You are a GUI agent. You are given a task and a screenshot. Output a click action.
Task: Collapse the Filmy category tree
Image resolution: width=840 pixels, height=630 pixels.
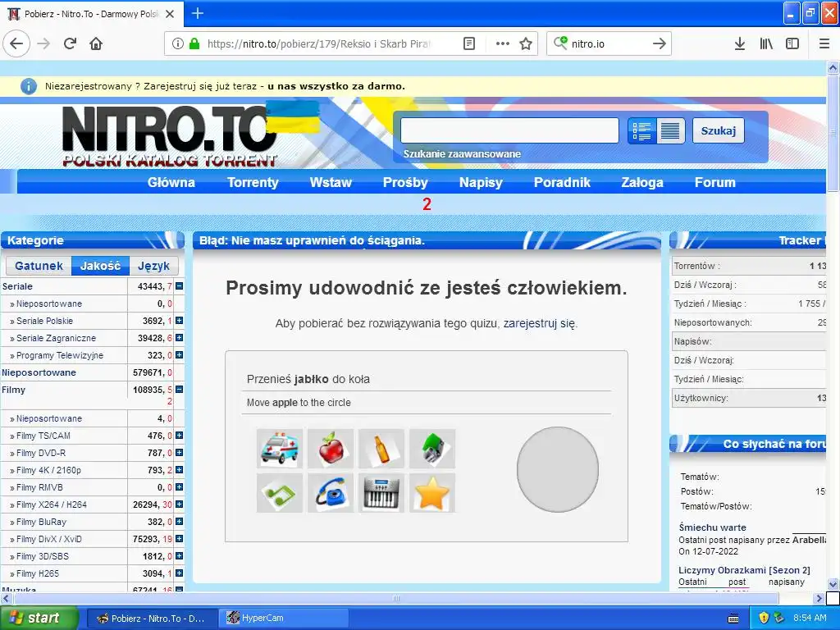point(180,390)
